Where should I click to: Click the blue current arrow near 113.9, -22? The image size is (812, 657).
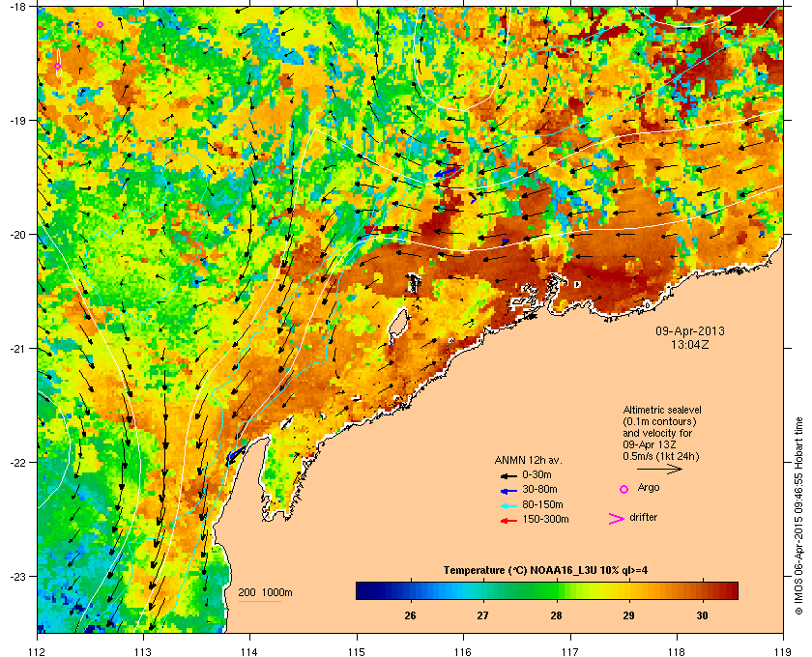[235, 454]
